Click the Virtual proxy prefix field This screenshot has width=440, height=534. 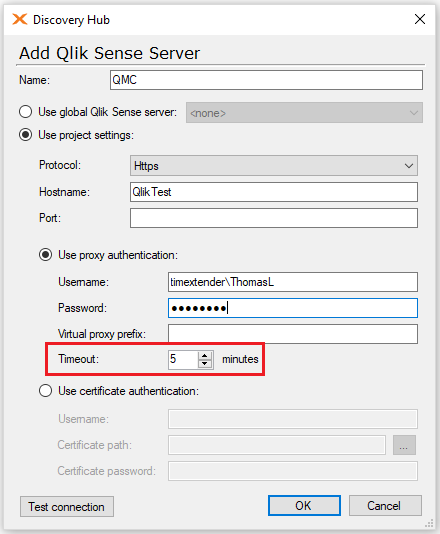coord(293,334)
